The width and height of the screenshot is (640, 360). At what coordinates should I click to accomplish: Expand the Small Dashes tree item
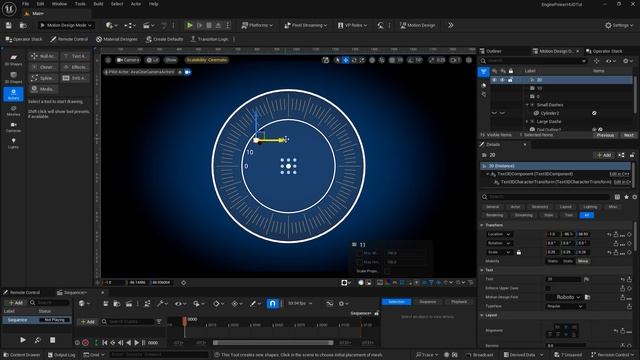coord(527,105)
